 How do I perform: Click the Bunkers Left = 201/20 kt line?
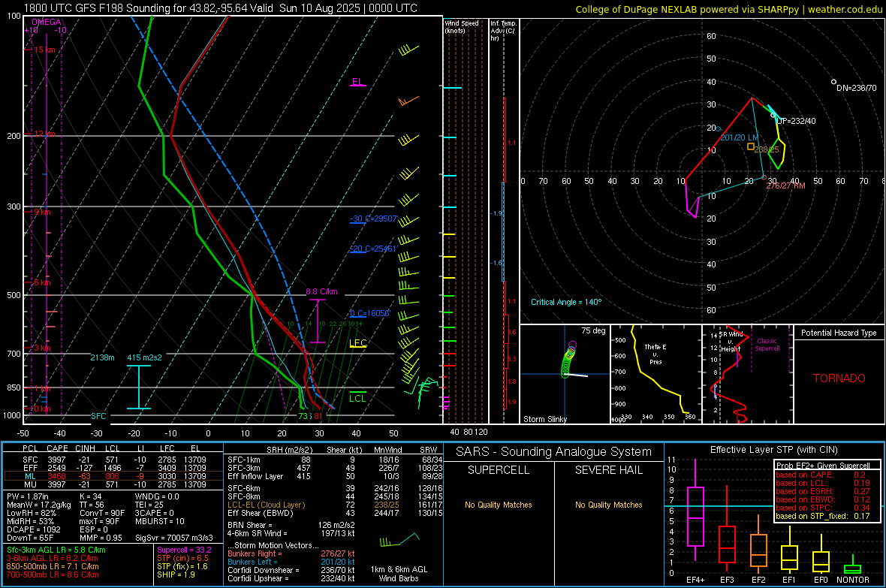[x=291, y=562]
